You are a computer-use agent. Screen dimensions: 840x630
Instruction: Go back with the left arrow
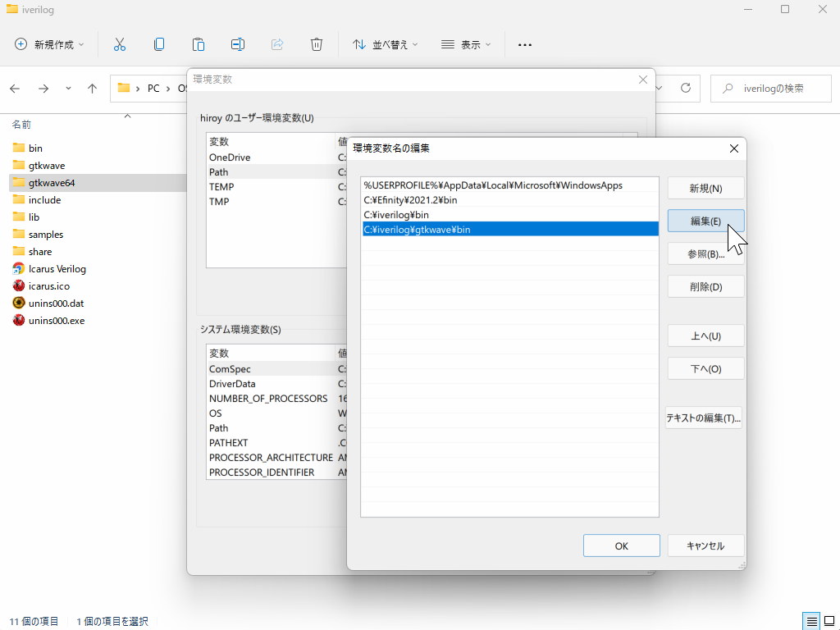click(15, 89)
